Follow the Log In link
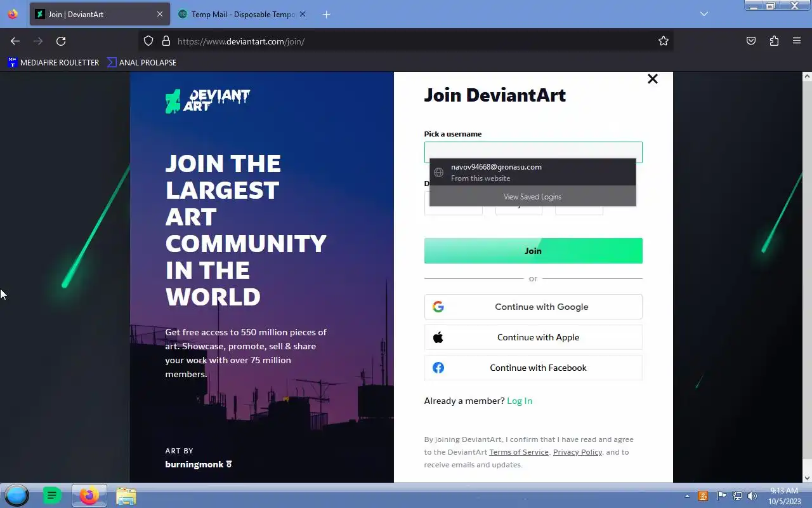Viewport: 812px width, 508px height. 520,401
